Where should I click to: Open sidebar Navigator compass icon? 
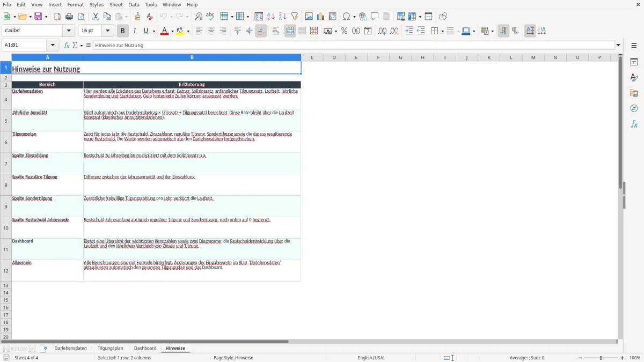coord(634,109)
